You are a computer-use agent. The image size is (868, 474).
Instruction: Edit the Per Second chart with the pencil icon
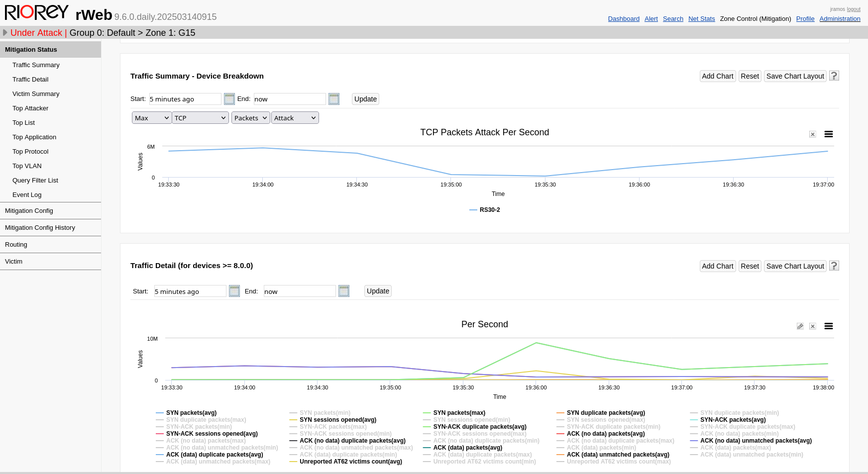(800, 326)
